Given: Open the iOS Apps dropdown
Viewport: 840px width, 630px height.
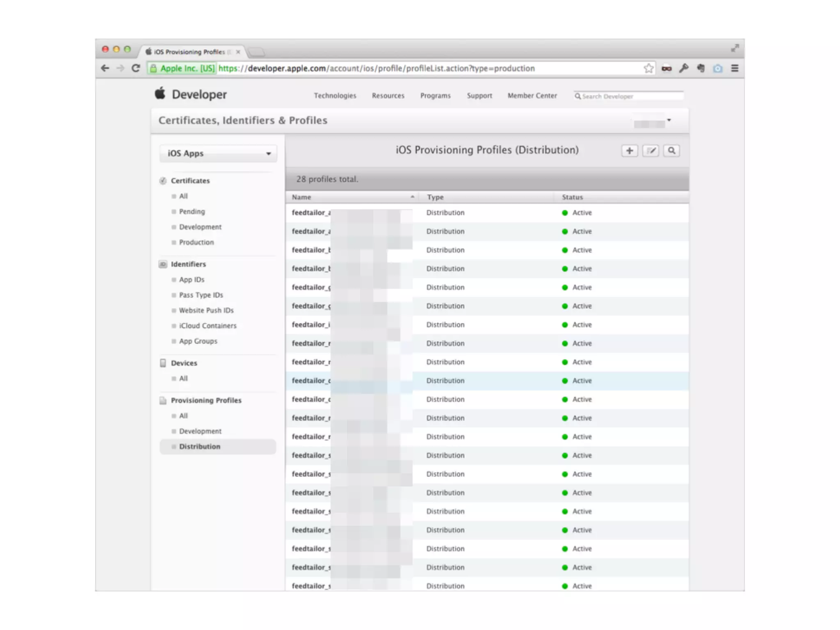Looking at the screenshot, I should 218,153.
